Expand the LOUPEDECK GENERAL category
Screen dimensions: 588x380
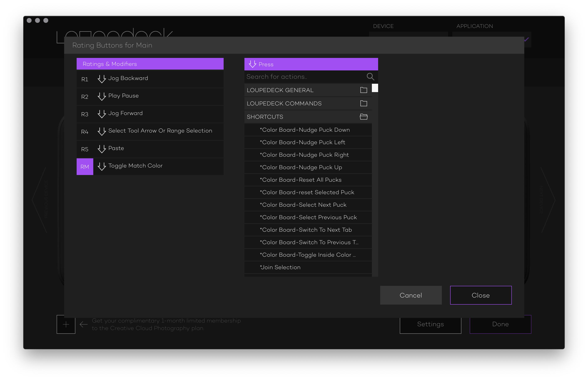280,90
